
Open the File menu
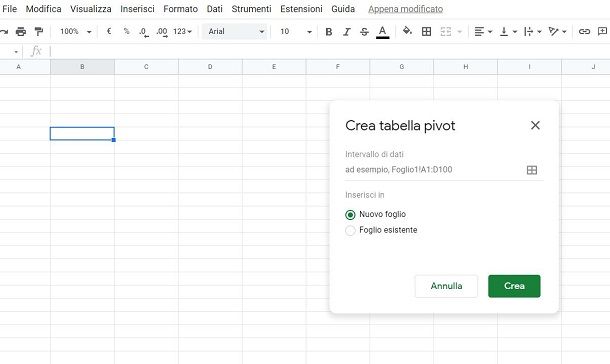[x=9, y=9]
